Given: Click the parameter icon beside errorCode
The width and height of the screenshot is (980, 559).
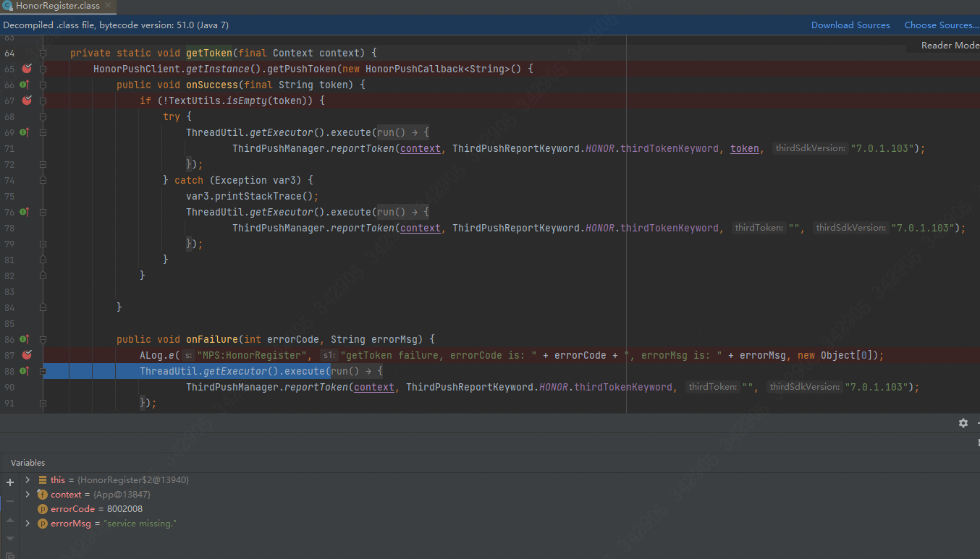Looking at the screenshot, I should [x=43, y=509].
